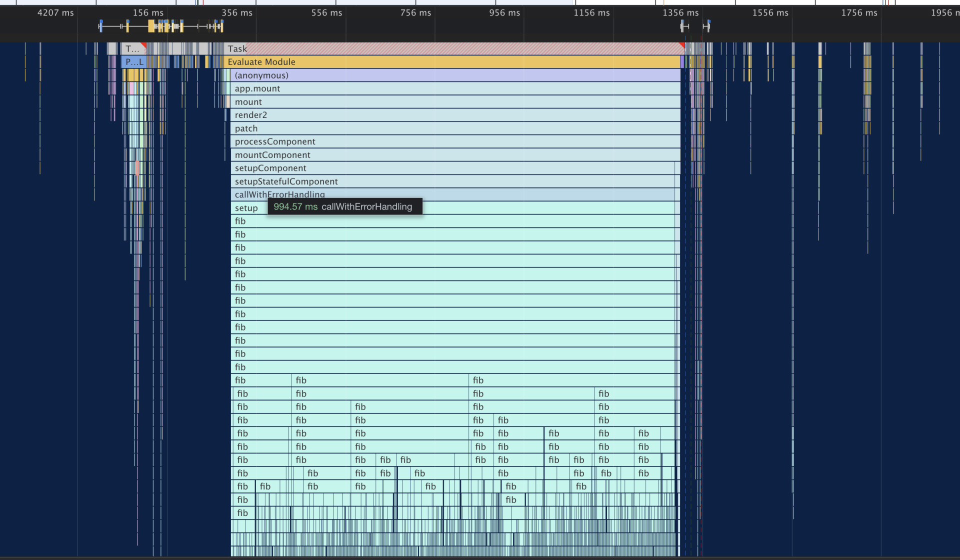This screenshot has height=560, width=960.
Task: Select the mountComponent frame
Action: coord(455,155)
